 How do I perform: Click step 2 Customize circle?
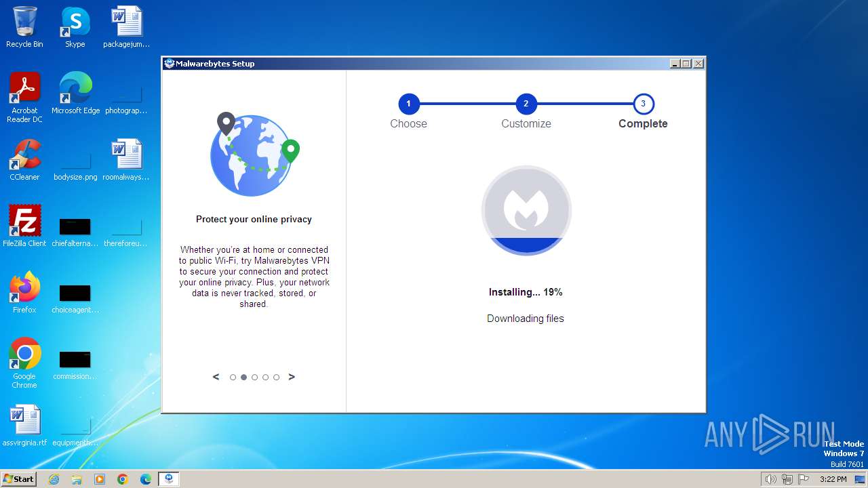(526, 104)
